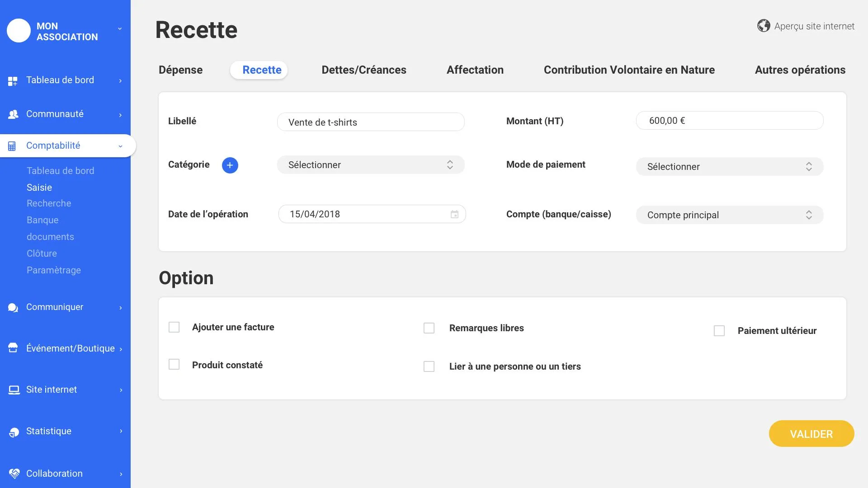Open Tableau de bord under Comptabilité
This screenshot has width=868, height=488.
pos(61,171)
